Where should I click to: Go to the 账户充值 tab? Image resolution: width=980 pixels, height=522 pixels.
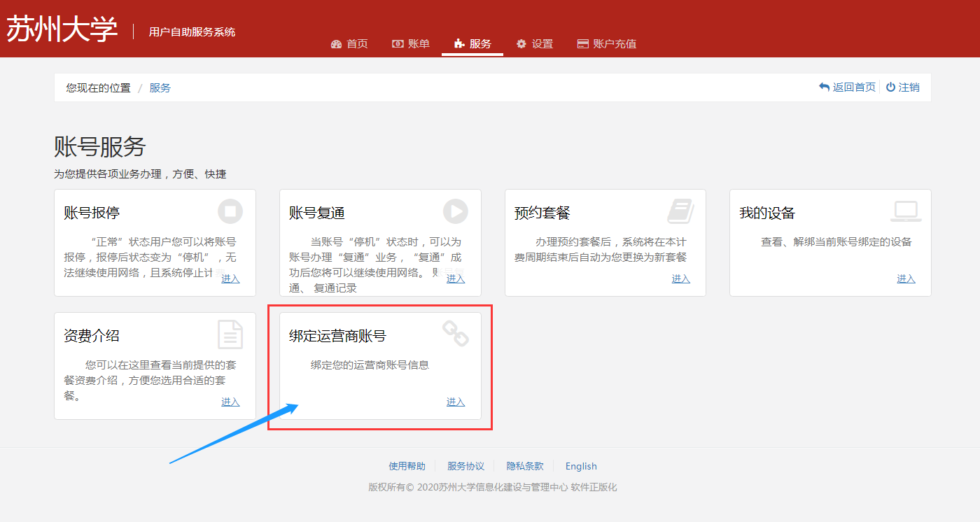coord(607,43)
